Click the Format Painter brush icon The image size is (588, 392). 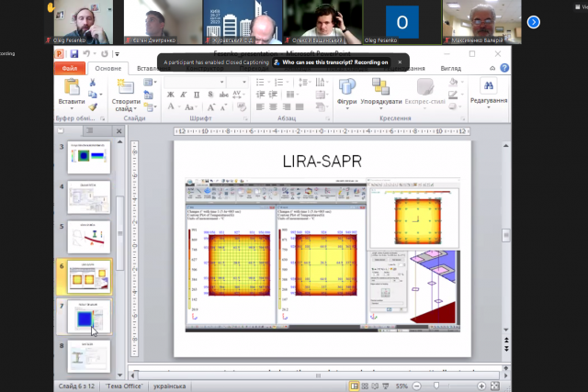point(93,107)
